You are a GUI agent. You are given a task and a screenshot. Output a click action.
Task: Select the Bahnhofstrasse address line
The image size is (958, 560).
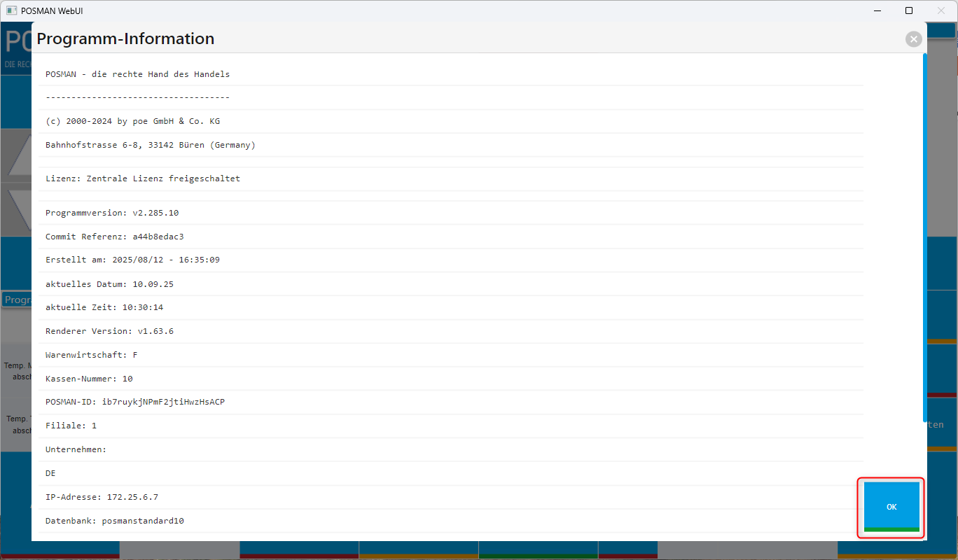point(150,145)
